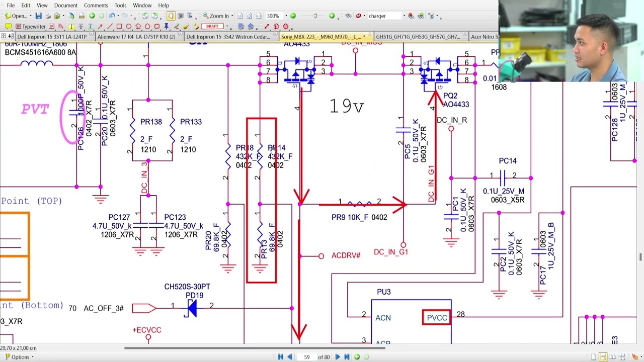Select the Snapshot camera tool
The image size is (644, 362).
(x=180, y=16)
